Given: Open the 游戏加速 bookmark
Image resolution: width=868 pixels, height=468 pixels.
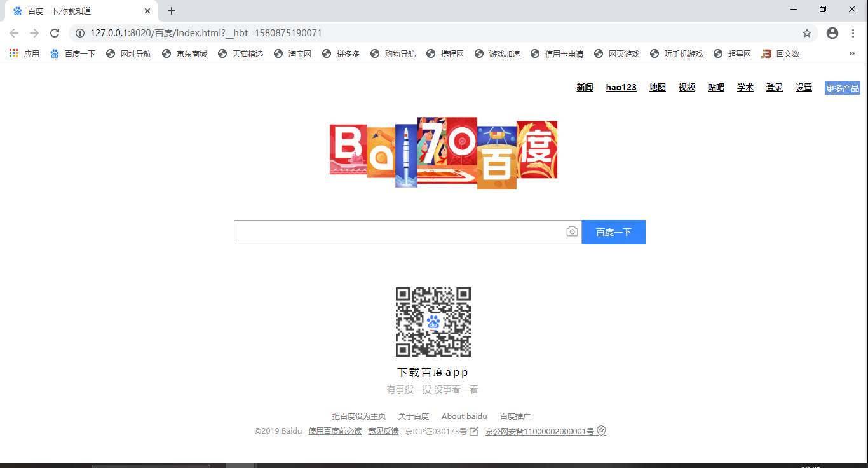Looking at the screenshot, I should pos(497,54).
